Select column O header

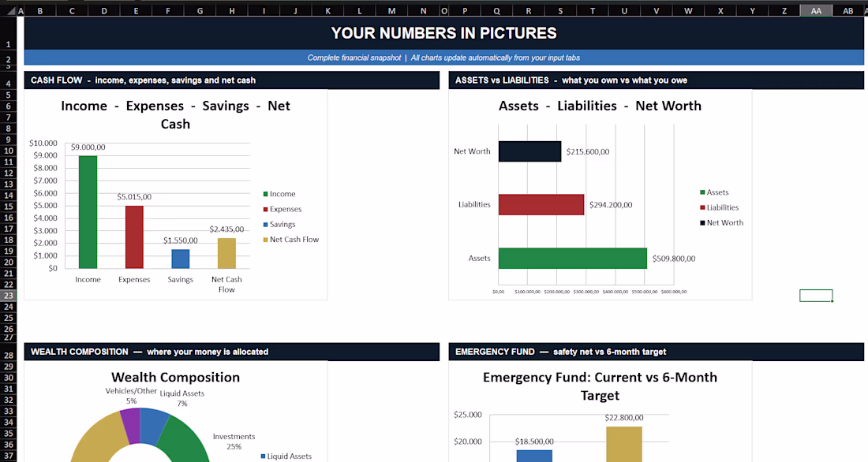pyautogui.click(x=444, y=10)
